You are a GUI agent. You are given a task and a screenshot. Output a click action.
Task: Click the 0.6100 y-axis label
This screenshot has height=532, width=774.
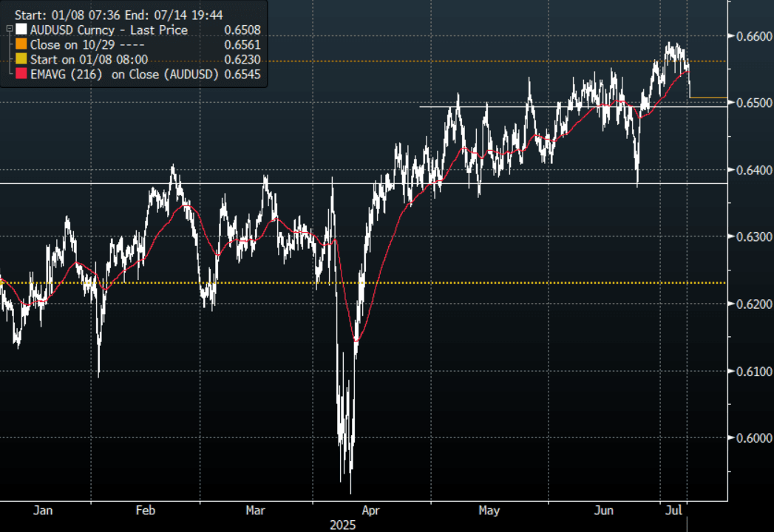click(x=754, y=371)
